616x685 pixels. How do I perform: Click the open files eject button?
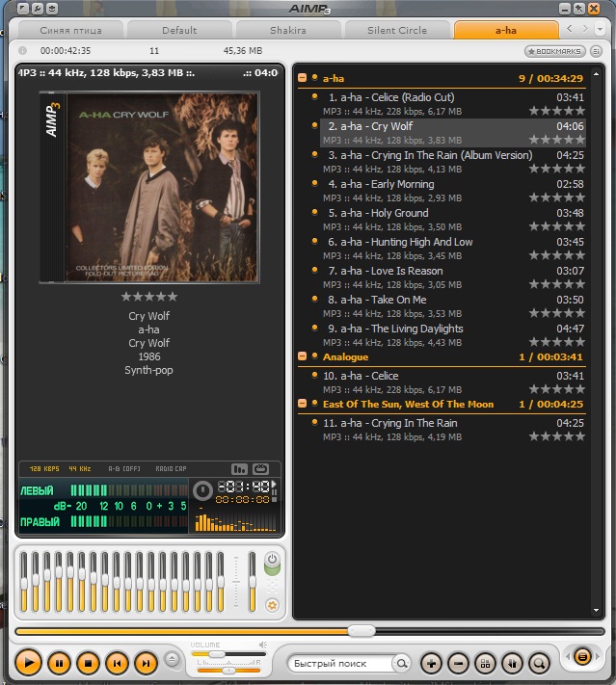173,659
